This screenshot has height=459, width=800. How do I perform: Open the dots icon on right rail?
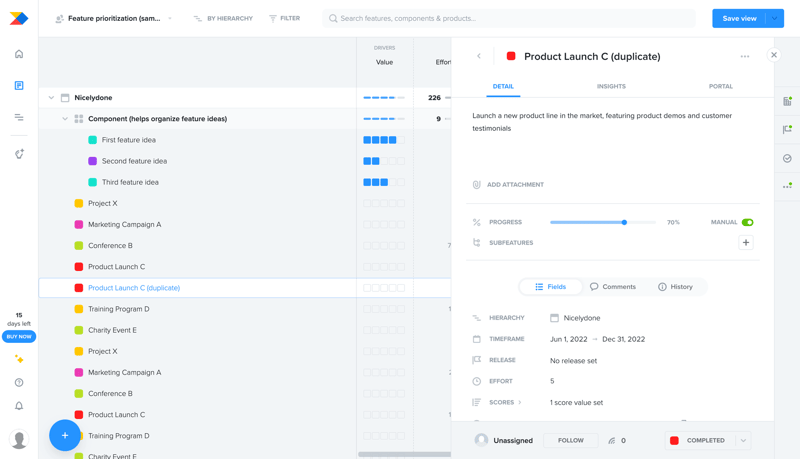(x=787, y=186)
